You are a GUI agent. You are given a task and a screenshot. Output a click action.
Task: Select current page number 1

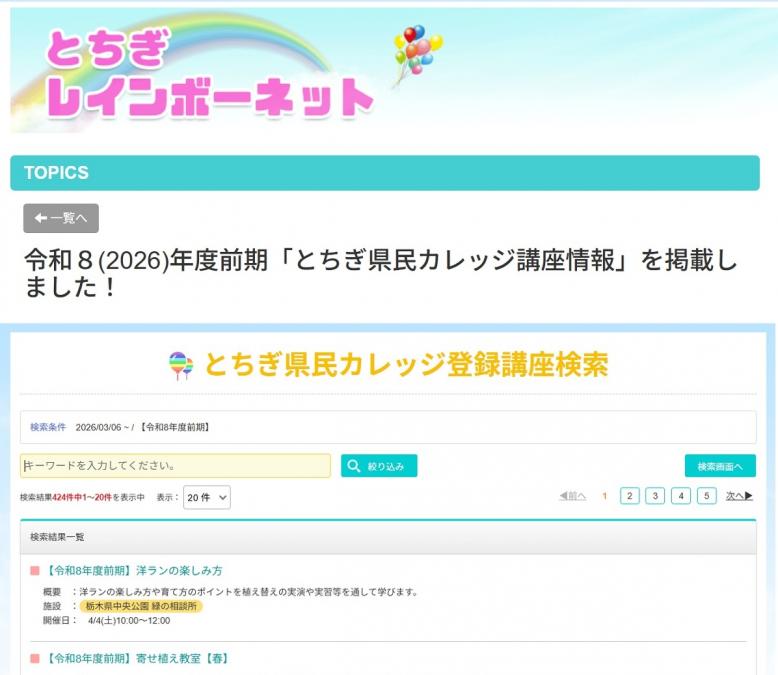click(604, 496)
